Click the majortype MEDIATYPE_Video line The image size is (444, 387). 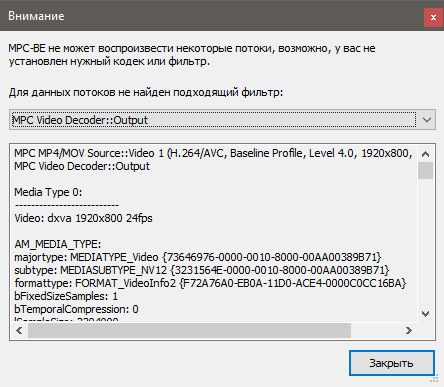(198, 257)
